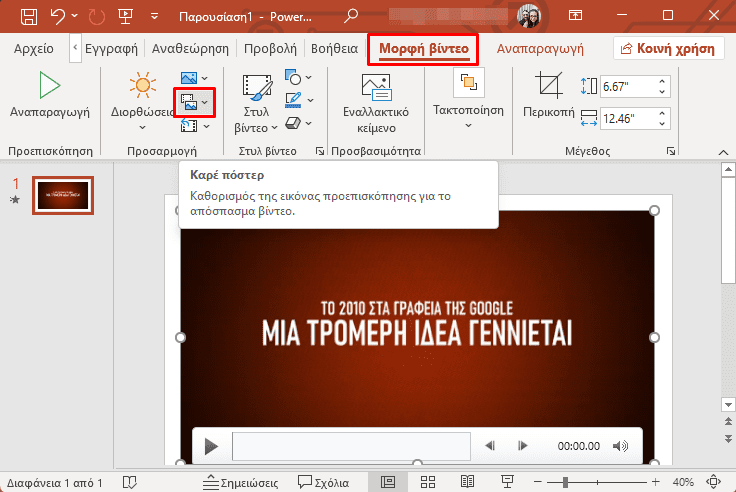736x492 pixels.
Task: Click the video timeline seek bar
Action: 351,446
